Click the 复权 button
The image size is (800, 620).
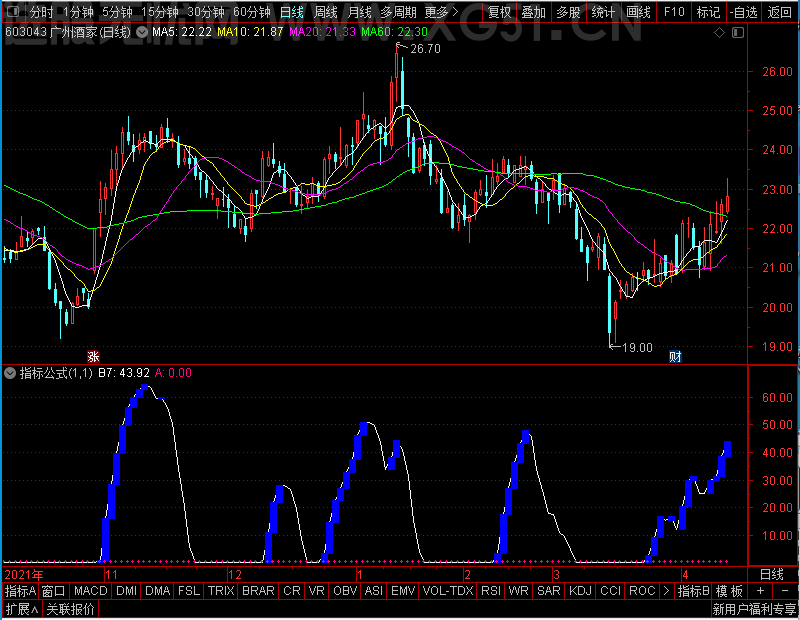pos(499,11)
